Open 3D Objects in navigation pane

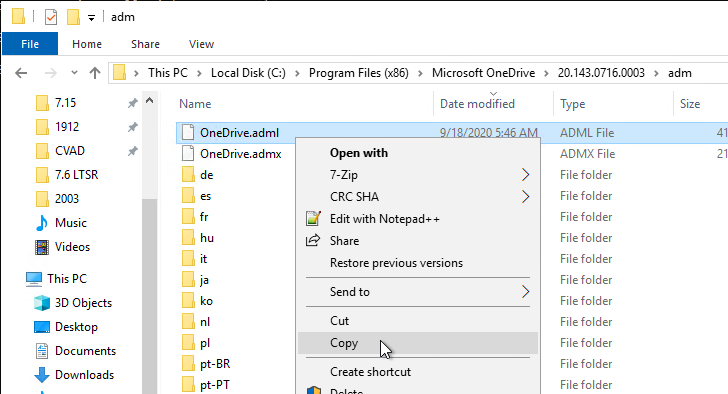point(83,303)
